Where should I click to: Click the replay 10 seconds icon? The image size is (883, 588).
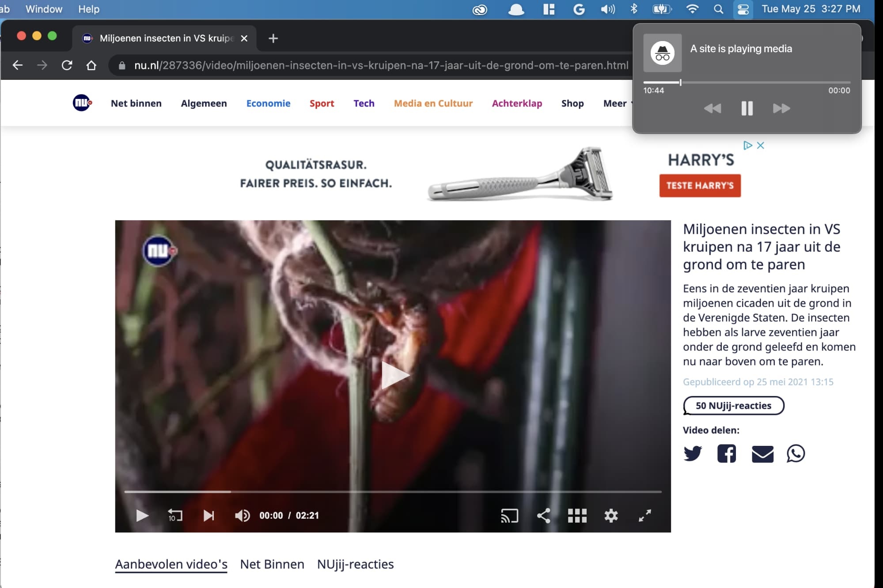174,515
